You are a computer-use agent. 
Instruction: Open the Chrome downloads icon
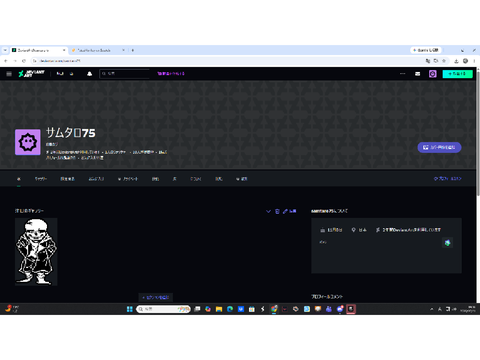456,61
